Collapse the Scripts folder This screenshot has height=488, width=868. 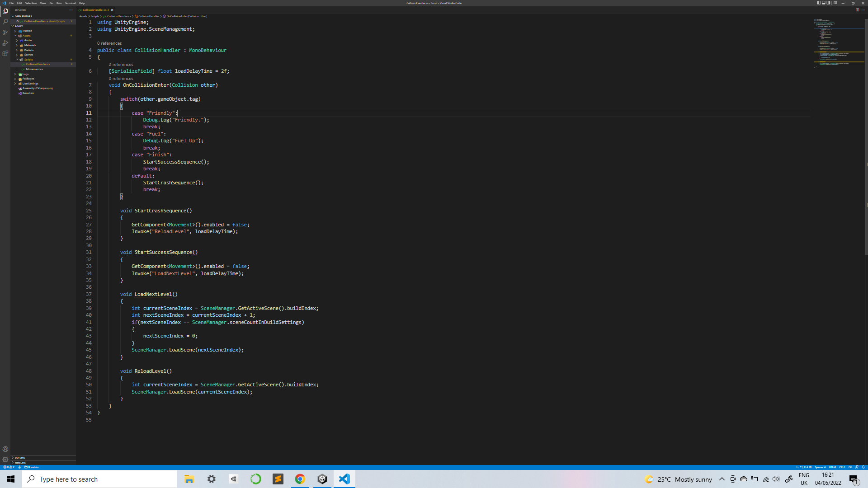pyautogui.click(x=28, y=60)
